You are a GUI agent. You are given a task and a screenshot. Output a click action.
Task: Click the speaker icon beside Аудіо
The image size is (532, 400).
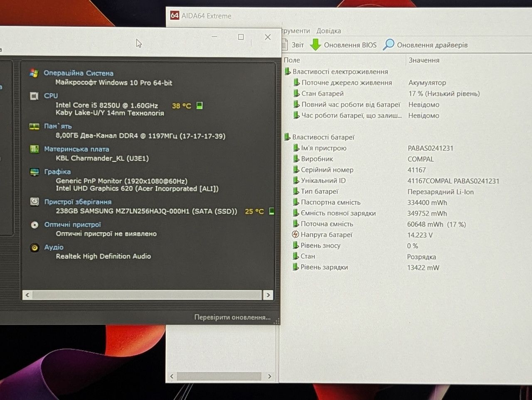pyautogui.click(x=34, y=248)
